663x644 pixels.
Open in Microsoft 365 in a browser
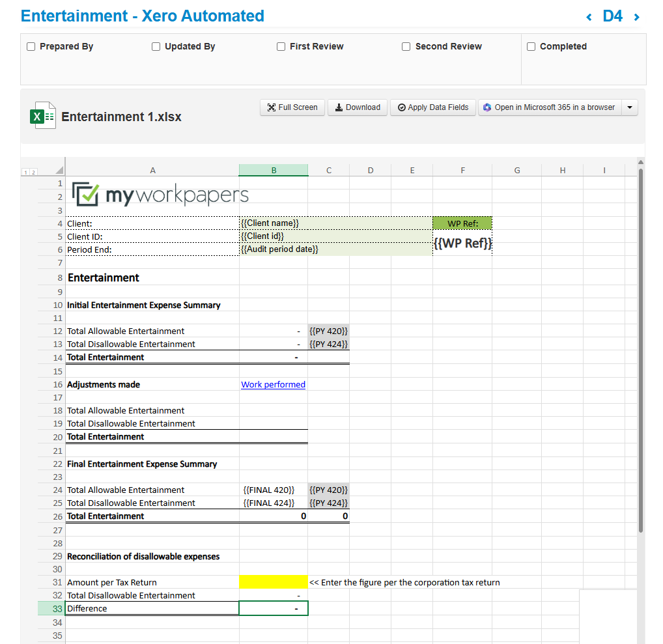point(549,107)
